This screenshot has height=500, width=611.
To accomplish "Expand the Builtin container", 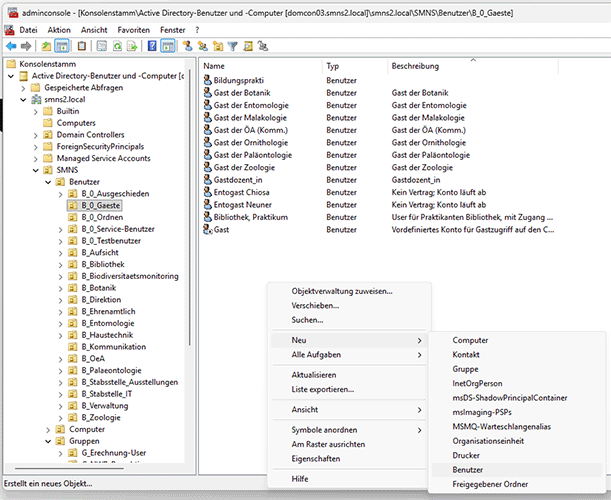I will coord(36,111).
